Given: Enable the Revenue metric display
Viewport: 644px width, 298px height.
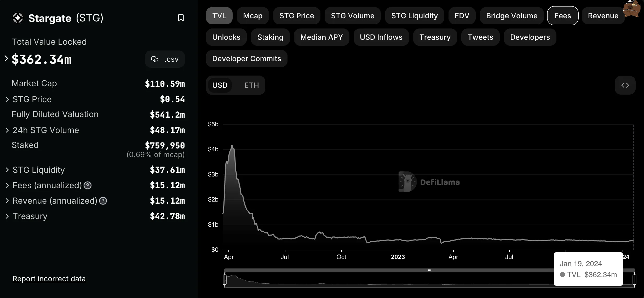Looking at the screenshot, I should tap(603, 16).
